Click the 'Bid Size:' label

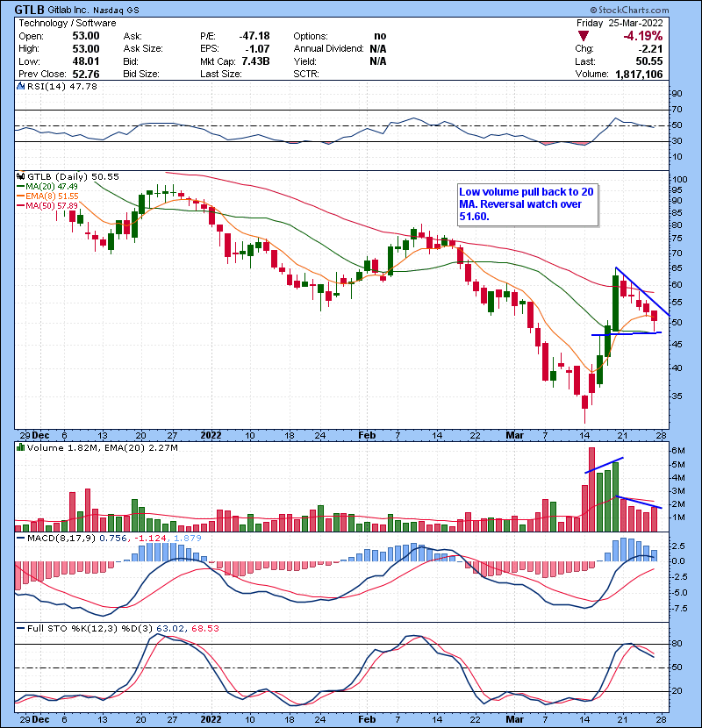(x=141, y=74)
